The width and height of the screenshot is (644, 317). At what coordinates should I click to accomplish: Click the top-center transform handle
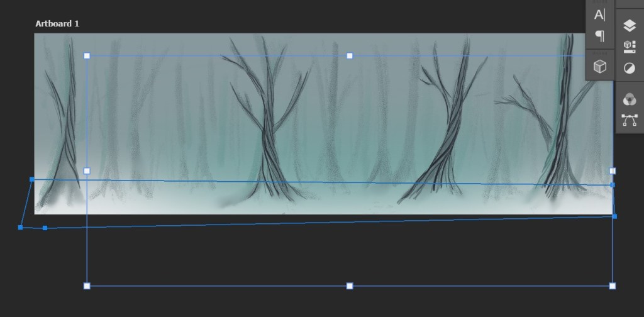click(350, 55)
